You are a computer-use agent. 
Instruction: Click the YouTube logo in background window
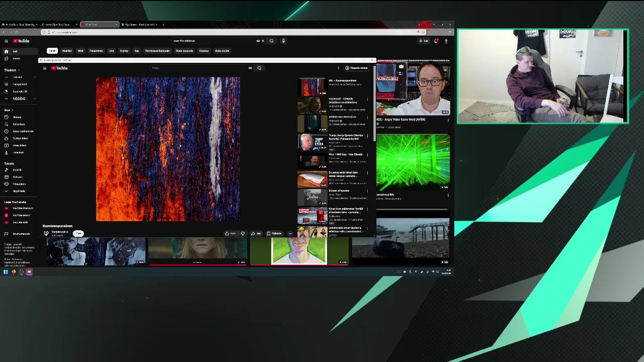(x=21, y=41)
